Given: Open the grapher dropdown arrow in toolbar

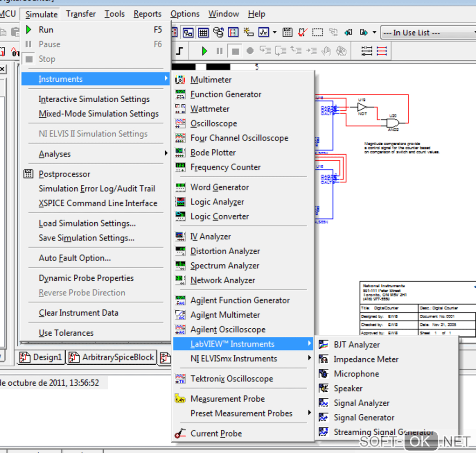Looking at the screenshot, I should 275,32.
